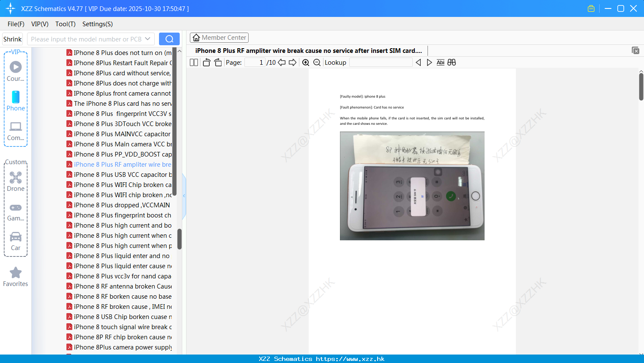Open 'iPhone 8 Plus fingerprint boost ch' file

click(x=119, y=215)
